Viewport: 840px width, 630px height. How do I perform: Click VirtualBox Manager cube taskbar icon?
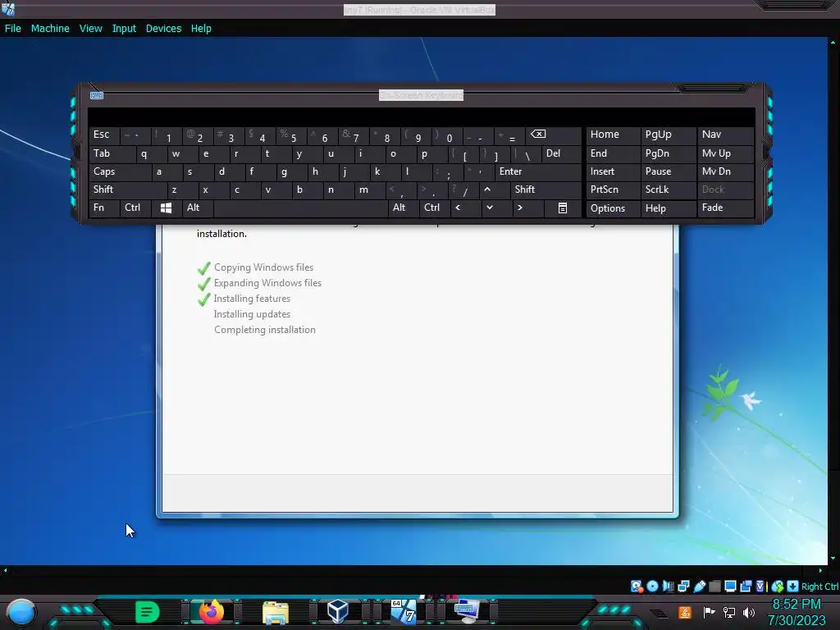338,611
